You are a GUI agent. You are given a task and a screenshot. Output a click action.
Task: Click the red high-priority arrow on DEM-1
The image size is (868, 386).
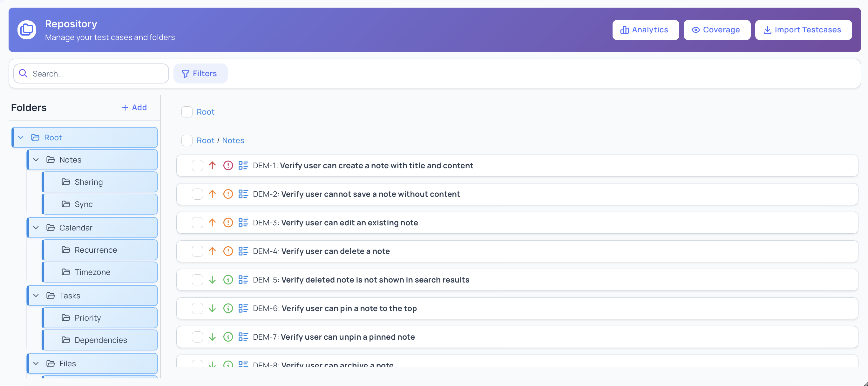[x=212, y=165]
